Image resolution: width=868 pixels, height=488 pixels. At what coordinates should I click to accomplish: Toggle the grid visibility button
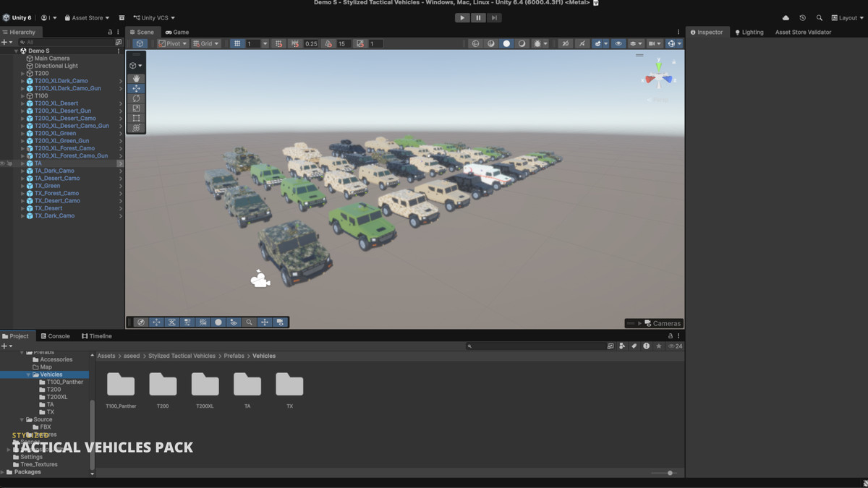click(x=237, y=43)
